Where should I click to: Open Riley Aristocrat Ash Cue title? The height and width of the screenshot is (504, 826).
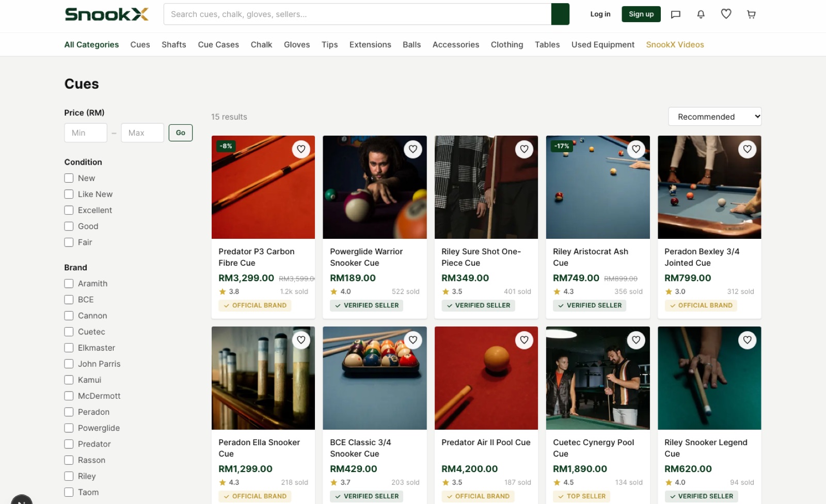coord(591,257)
